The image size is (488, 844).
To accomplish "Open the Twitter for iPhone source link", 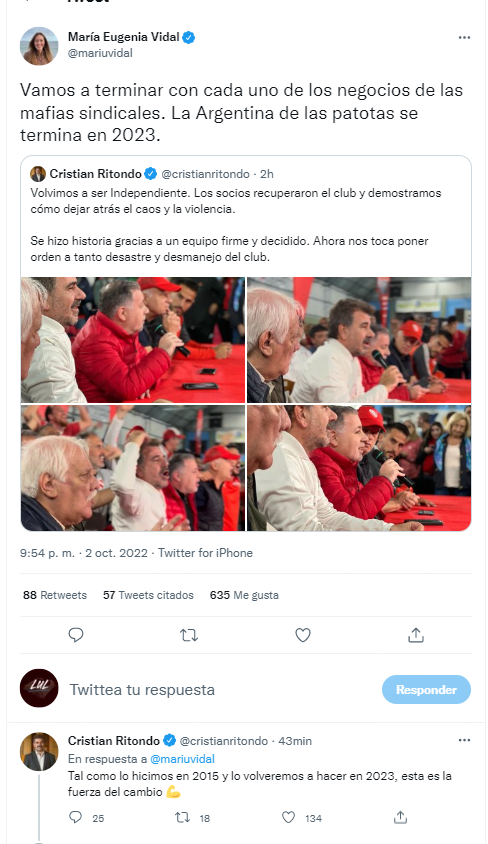I will coord(206,553).
